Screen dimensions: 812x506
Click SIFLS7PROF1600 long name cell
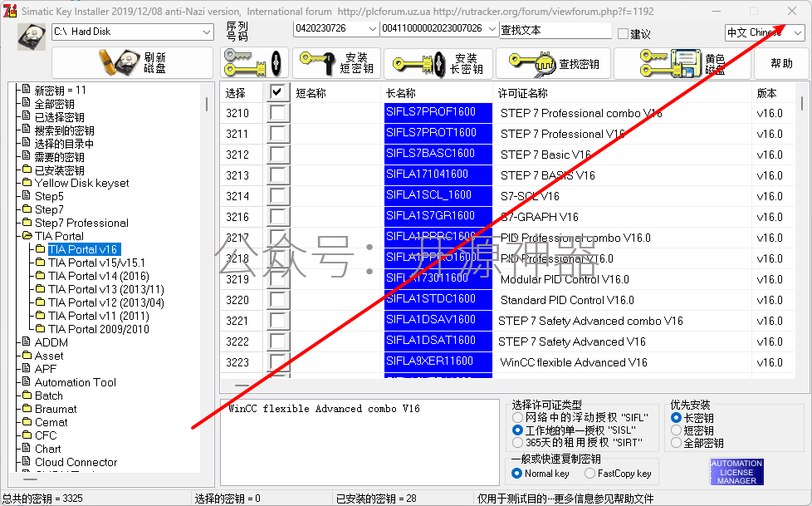pyautogui.click(x=438, y=113)
